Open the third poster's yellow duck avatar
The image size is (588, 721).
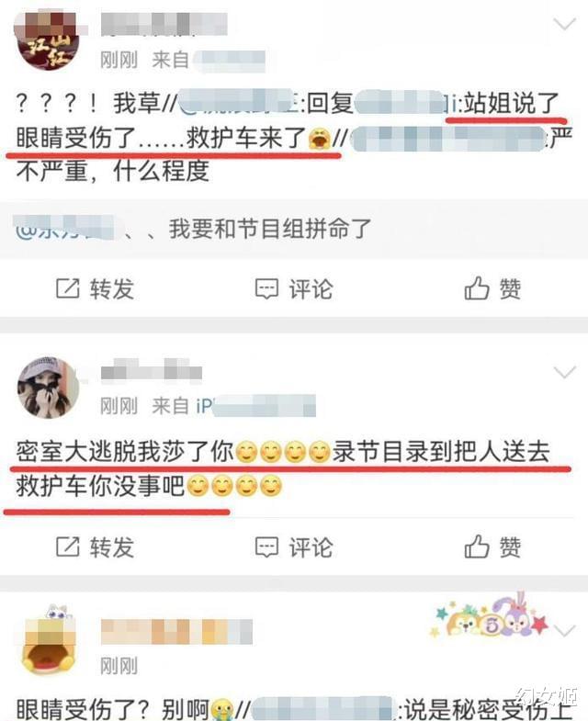point(48,641)
